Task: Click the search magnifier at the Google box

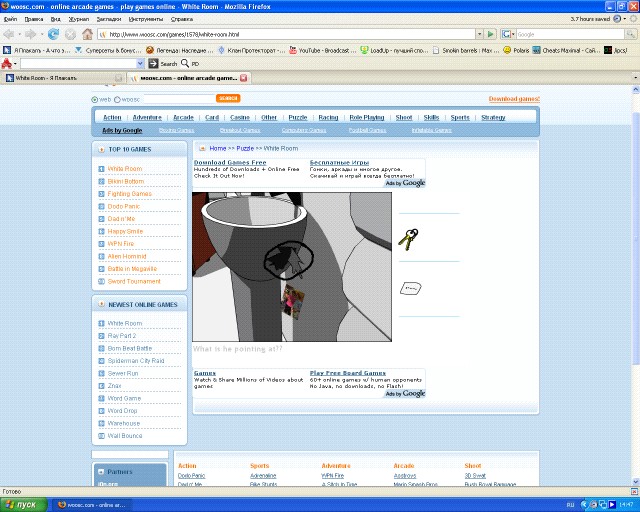Action: [631, 34]
